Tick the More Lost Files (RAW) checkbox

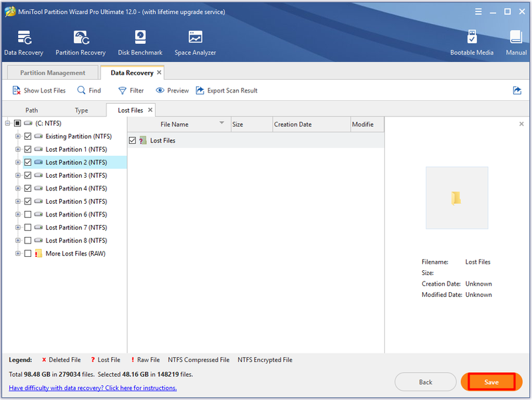point(28,254)
